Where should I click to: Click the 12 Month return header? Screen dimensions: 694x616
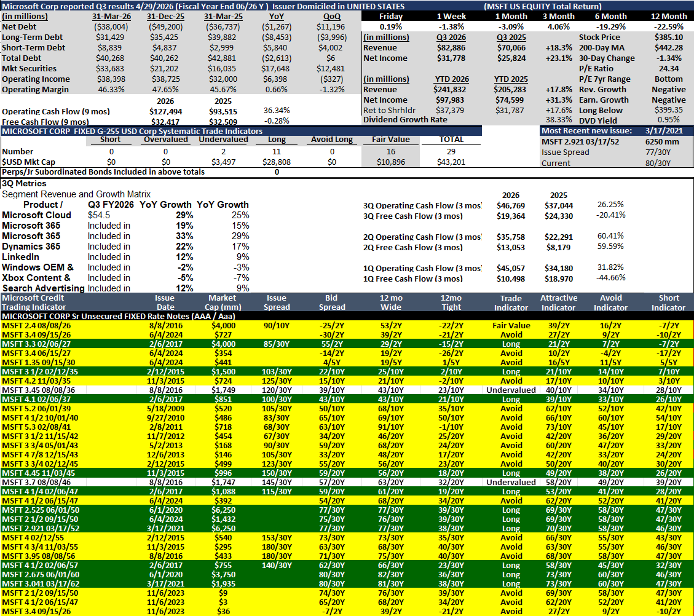tap(668, 17)
